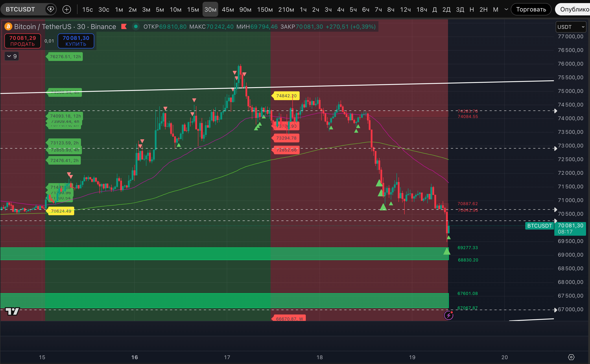Click the TradingView logo on chart

12,311
